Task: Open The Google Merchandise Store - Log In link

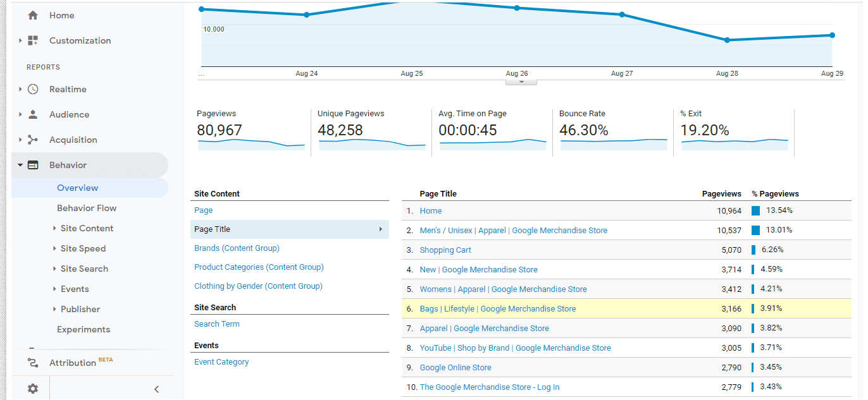Action: tap(490, 387)
